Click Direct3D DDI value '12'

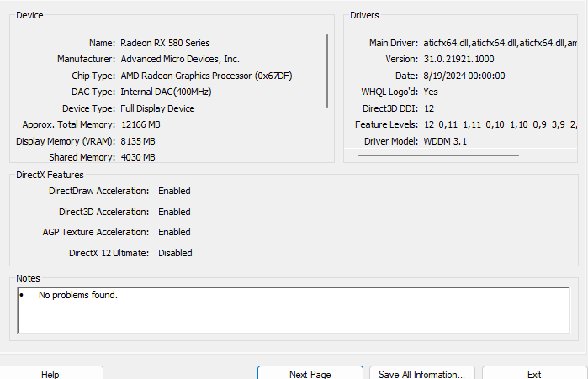point(429,108)
